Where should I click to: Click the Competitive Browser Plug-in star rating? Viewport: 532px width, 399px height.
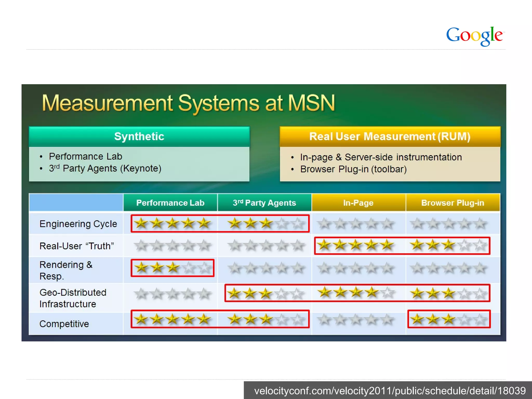pos(448,319)
